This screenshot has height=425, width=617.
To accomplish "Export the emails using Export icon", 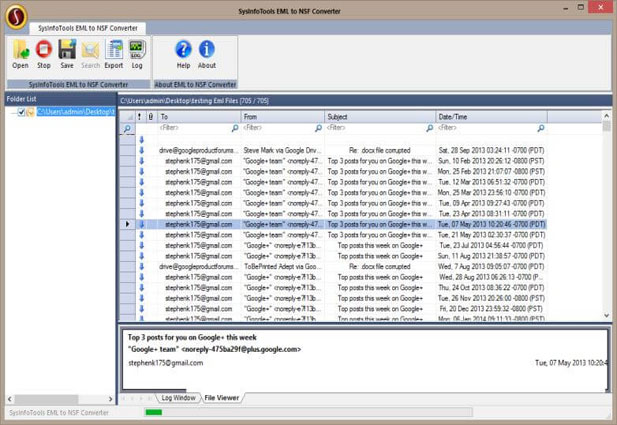I will pyautogui.click(x=114, y=54).
